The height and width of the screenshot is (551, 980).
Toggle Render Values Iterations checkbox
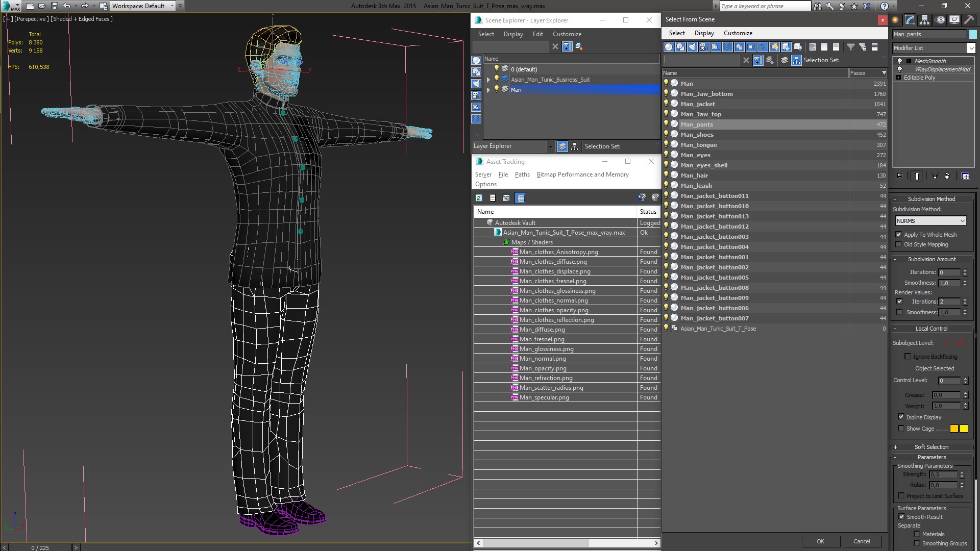coord(900,302)
